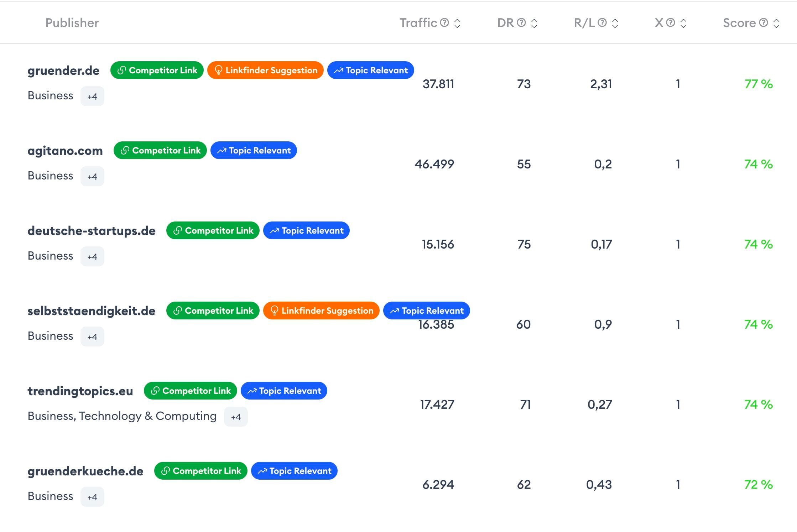Image resolution: width=797 pixels, height=532 pixels.
Task: Click the DR column help icon
Action: tap(521, 22)
